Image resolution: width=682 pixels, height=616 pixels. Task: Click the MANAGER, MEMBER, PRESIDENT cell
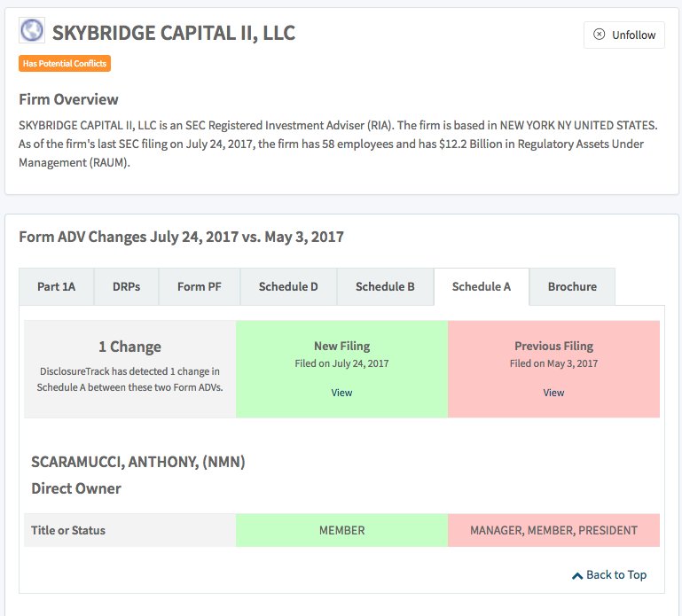pyautogui.click(x=553, y=530)
